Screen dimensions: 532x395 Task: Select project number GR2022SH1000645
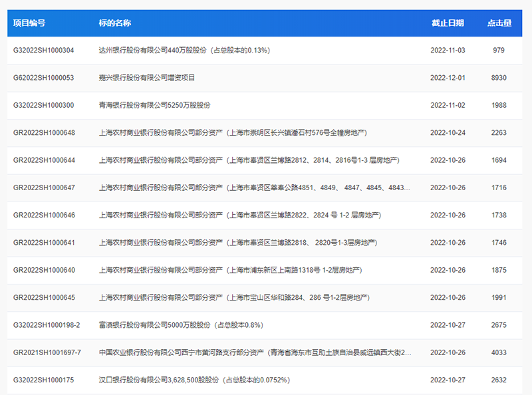click(x=44, y=298)
